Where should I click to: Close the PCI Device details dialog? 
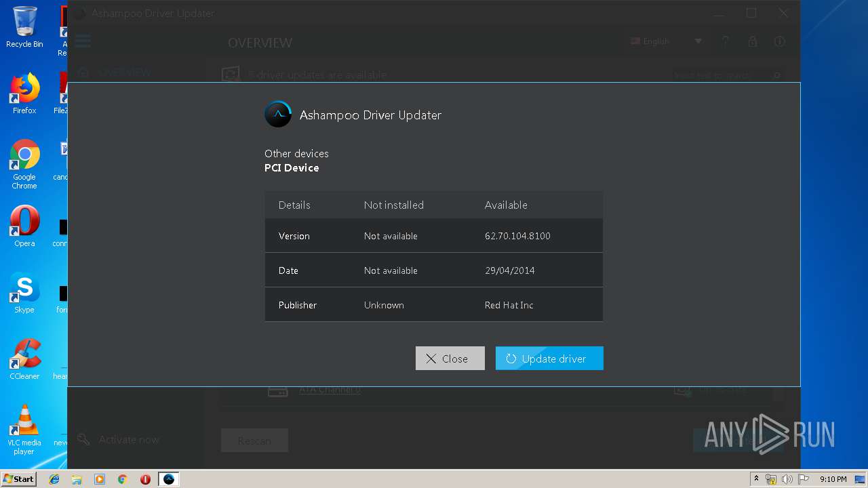[450, 359]
